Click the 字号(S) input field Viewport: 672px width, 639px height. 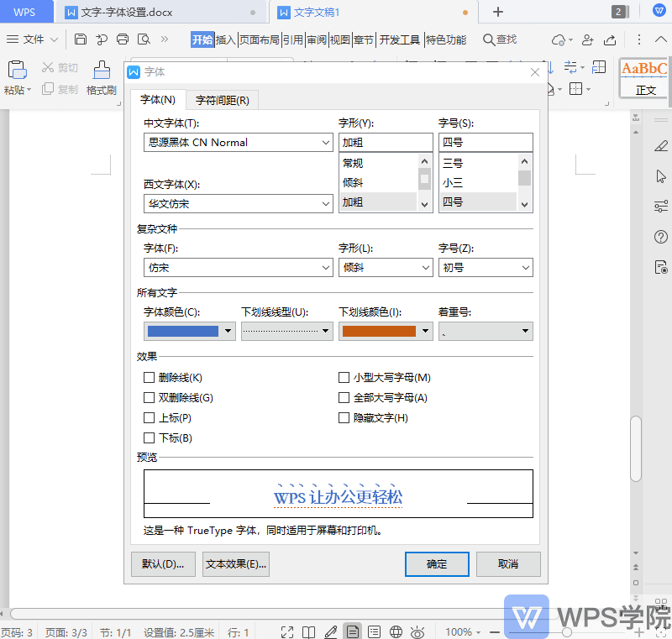(x=486, y=142)
